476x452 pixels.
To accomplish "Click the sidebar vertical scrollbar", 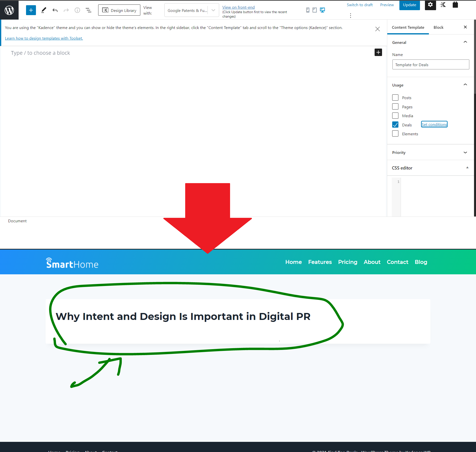I will 475,57.
